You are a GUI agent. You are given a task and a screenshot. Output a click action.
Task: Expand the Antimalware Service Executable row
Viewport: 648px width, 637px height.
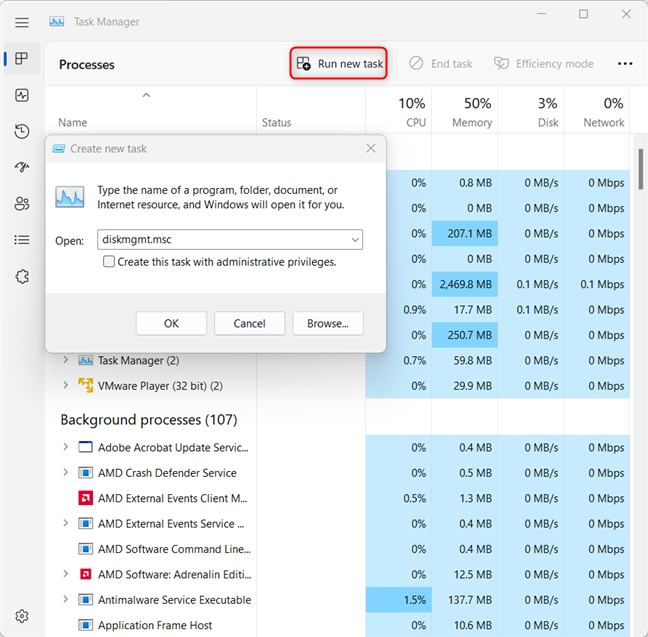pyautogui.click(x=65, y=599)
